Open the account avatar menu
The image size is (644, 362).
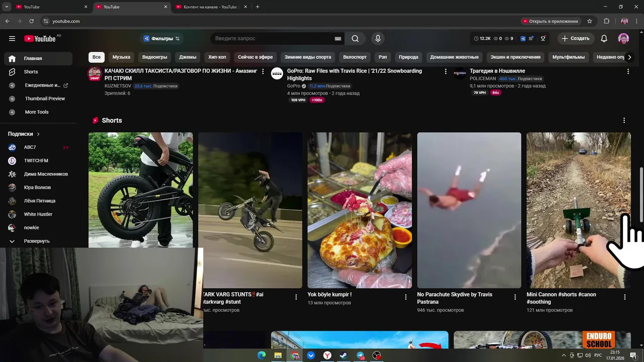point(623,39)
